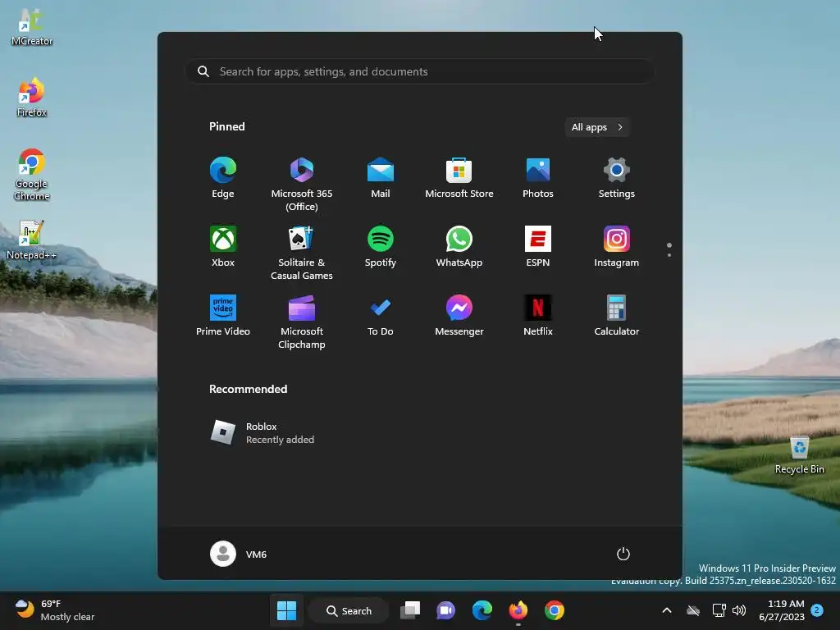Open Google Chrome from the taskbar
This screenshot has height=630, width=840.
(x=555, y=610)
